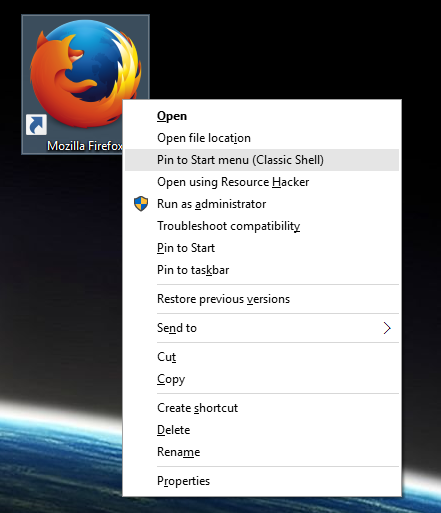
Task: Open the Send to menu entry
Action: (x=262, y=328)
